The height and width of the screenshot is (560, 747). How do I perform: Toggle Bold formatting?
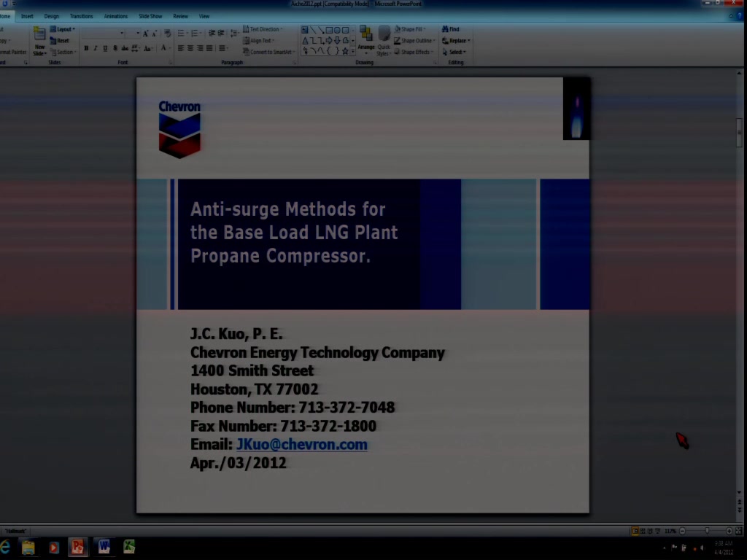[x=86, y=48]
